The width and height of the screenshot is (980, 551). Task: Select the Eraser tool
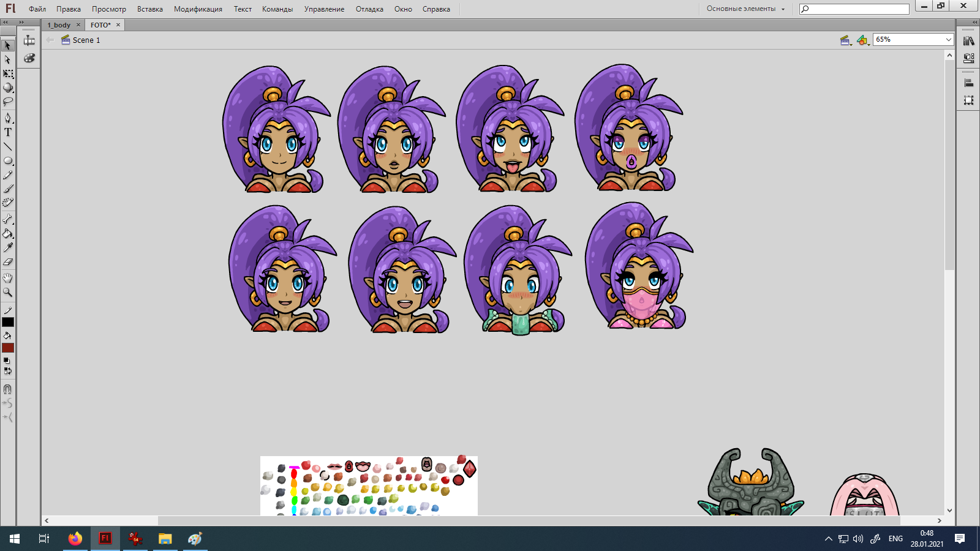(x=8, y=262)
